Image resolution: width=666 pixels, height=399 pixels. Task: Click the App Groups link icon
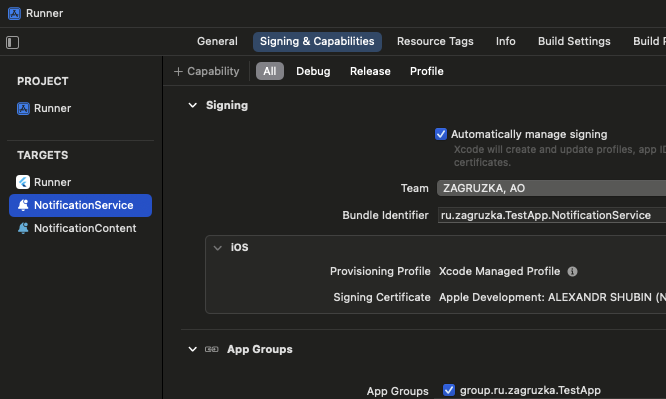click(212, 349)
